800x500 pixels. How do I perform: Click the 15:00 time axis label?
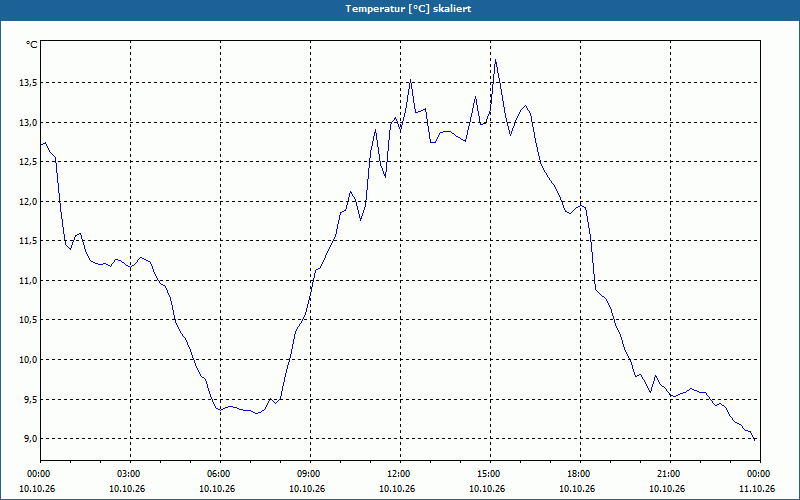click(491, 474)
